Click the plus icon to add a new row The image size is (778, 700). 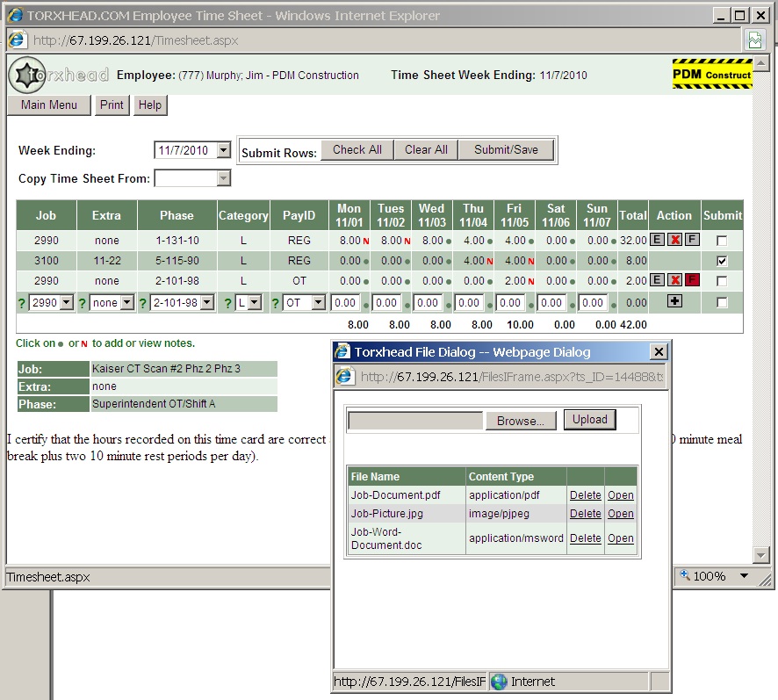tap(674, 301)
